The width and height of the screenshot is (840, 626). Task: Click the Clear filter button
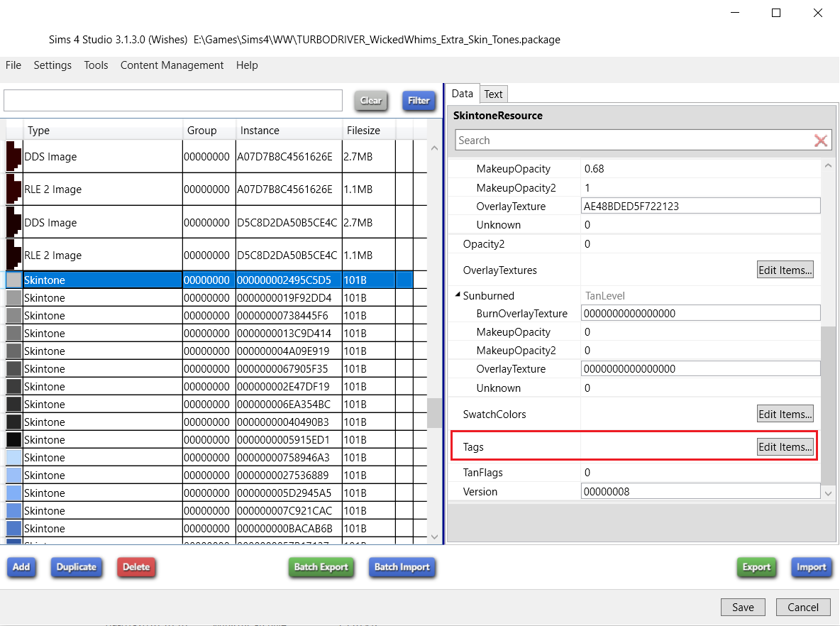(371, 101)
